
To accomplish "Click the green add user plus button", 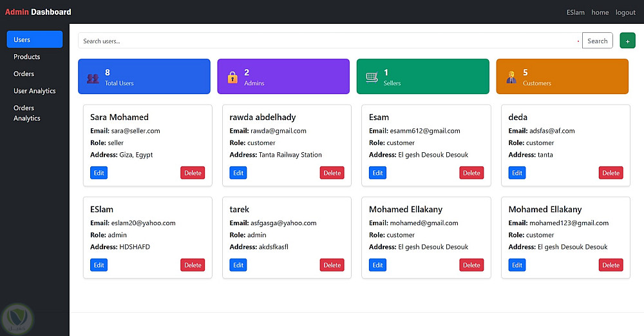I will click(x=627, y=41).
